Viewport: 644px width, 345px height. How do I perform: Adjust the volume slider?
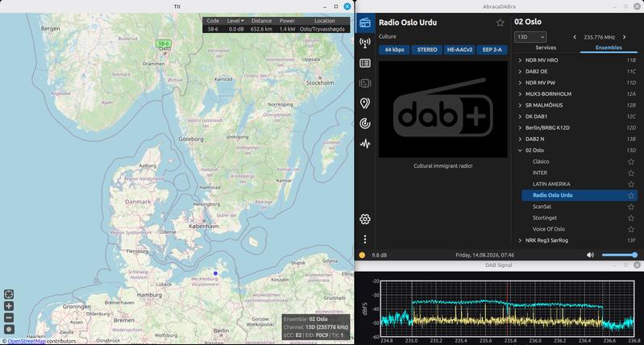(x=619, y=255)
